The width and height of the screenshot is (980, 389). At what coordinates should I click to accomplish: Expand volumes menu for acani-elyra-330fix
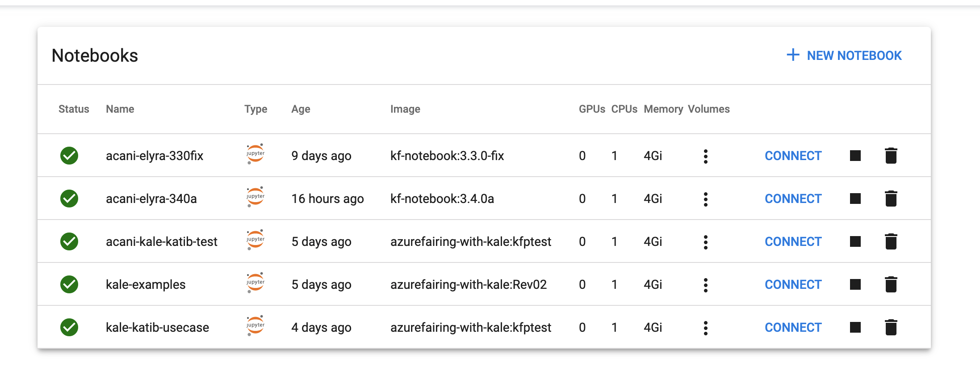pyautogui.click(x=706, y=156)
